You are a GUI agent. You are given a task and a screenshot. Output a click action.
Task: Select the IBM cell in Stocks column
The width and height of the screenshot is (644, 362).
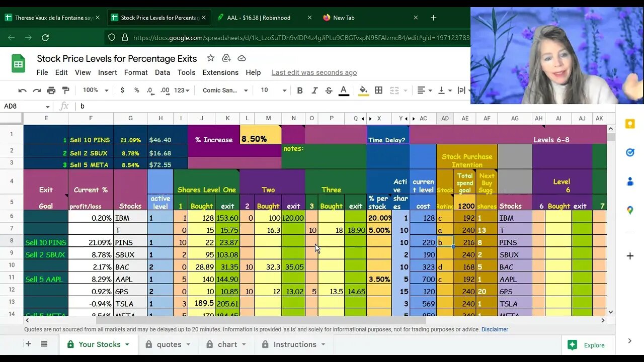tap(130, 218)
